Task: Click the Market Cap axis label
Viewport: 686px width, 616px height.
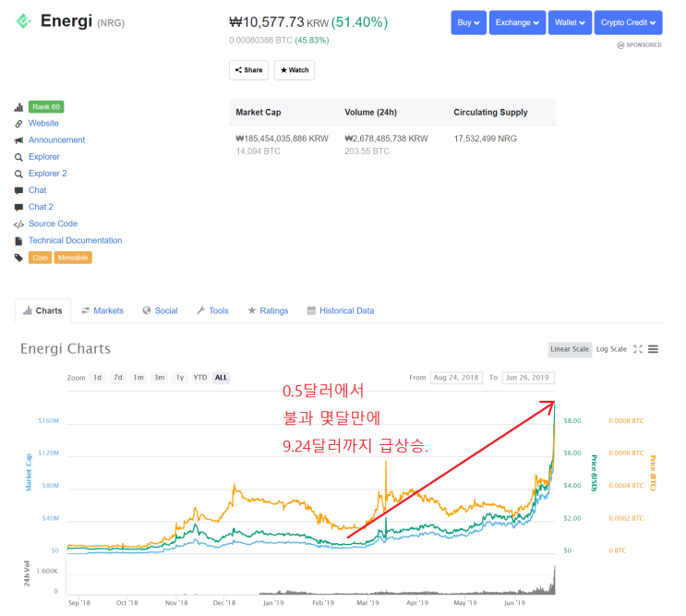Action: point(29,472)
